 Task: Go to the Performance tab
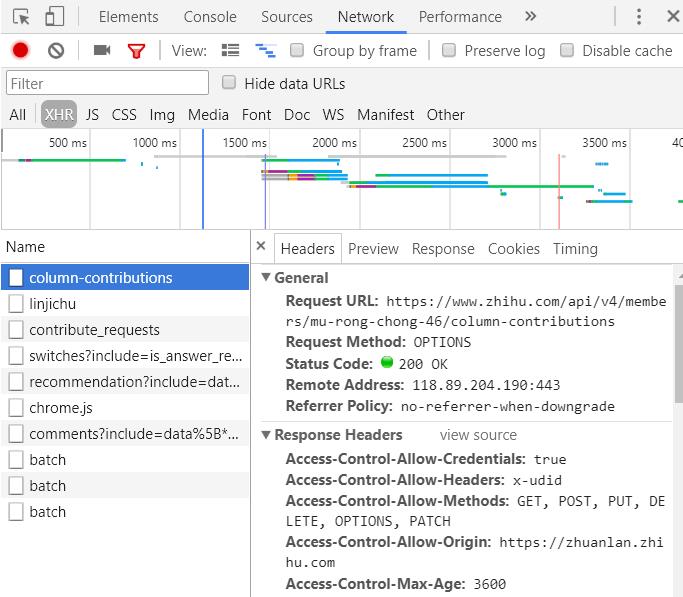coord(460,17)
